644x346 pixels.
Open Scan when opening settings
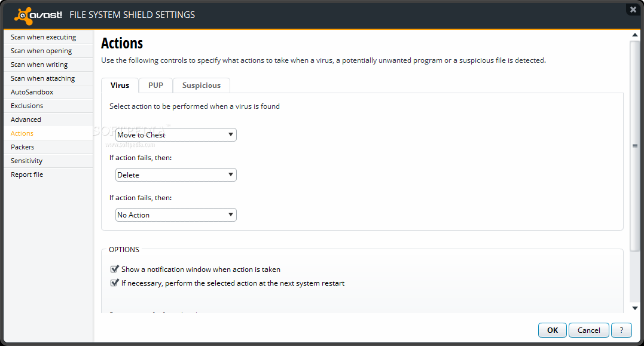[x=48, y=51]
